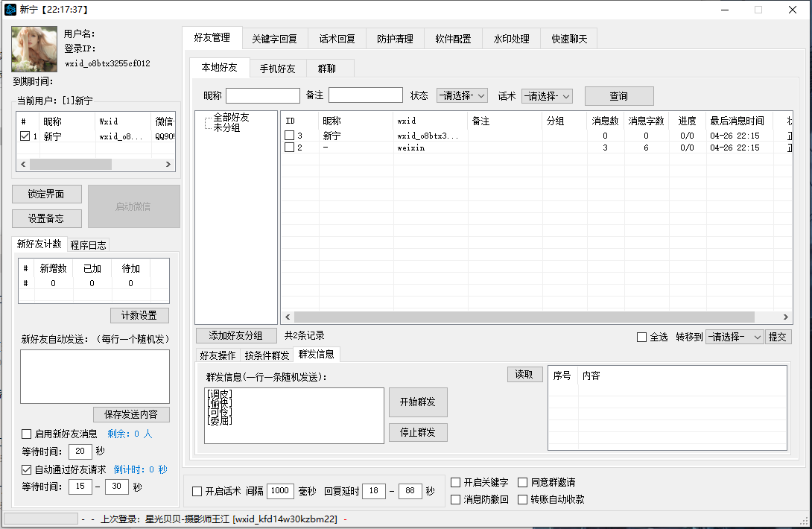The height and width of the screenshot is (529, 812).
Task: Select the 手机好友 sub-tab
Action: pyautogui.click(x=277, y=69)
